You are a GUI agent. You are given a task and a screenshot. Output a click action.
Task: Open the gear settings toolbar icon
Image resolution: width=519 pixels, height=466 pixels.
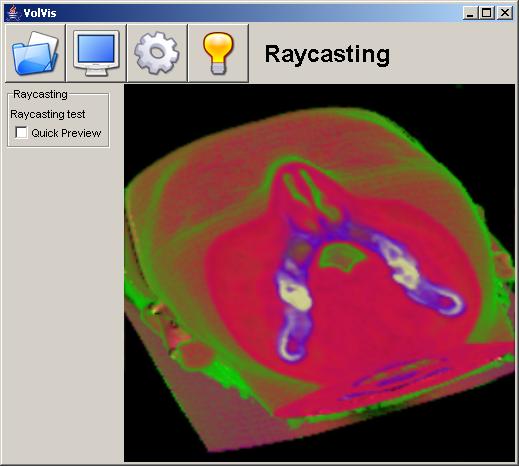pyautogui.click(x=157, y=53)
